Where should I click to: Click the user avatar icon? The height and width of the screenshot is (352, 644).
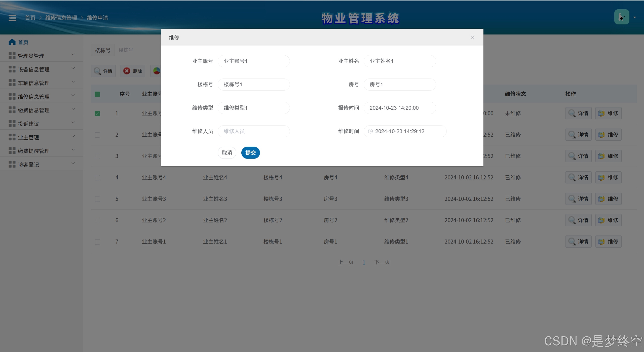[x=621, y=17]
